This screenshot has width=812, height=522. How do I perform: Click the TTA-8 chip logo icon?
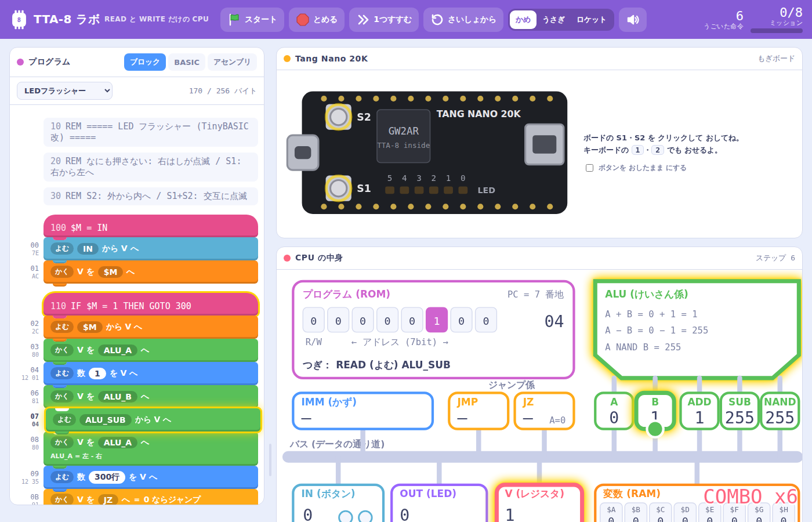tap(19, 20)
